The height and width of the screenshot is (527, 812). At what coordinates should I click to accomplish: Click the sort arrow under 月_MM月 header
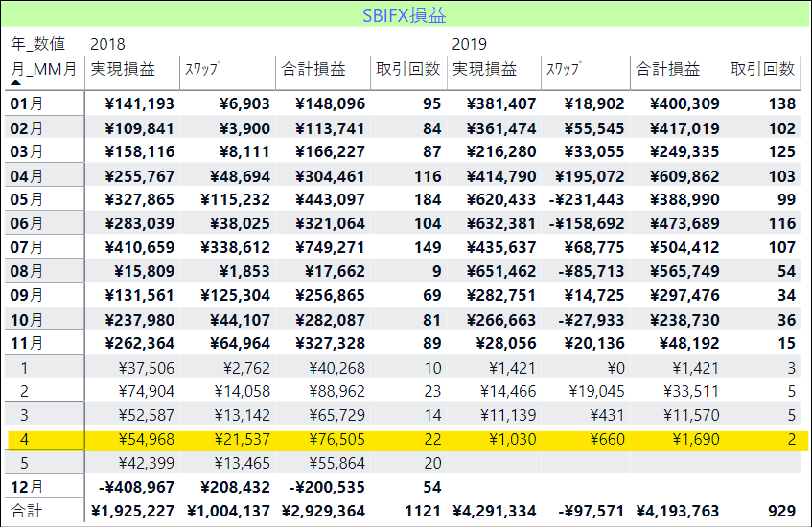[x=16, y=82]
